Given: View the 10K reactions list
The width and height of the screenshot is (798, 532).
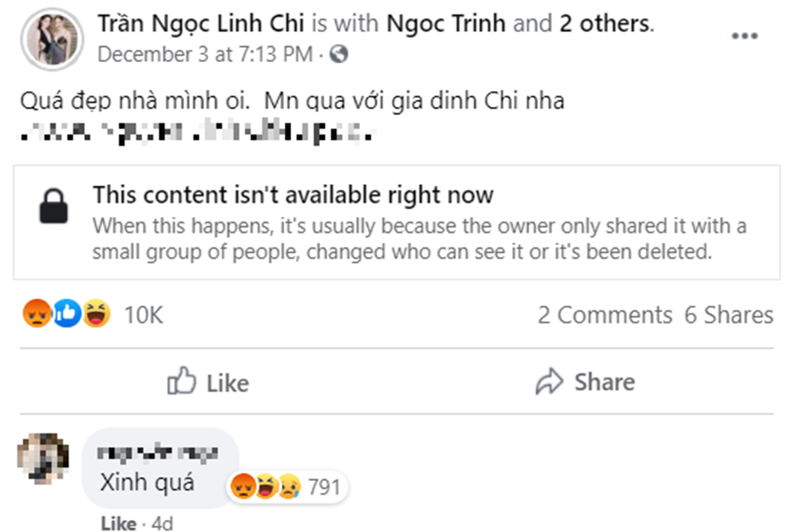Looking at the screenshot, I should [x=144, y=315].
